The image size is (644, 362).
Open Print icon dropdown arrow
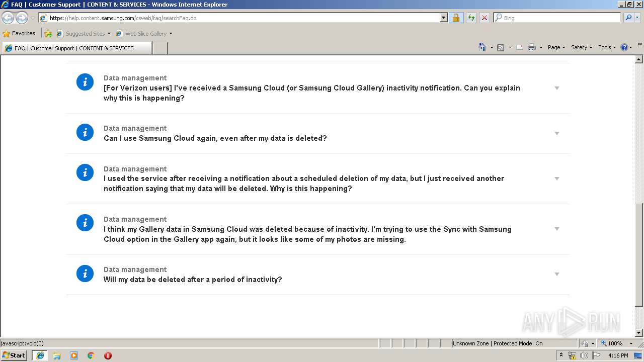click(x=541, y=48)
